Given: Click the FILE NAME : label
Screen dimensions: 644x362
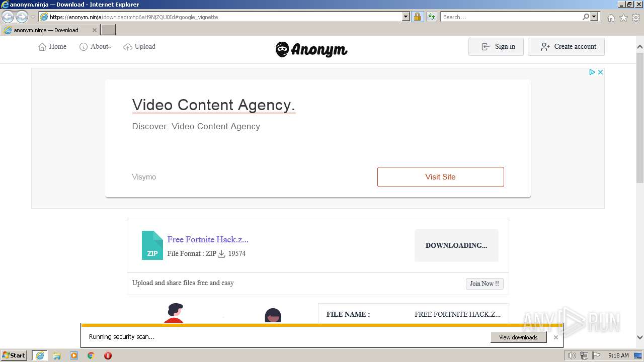Looking at the screenshot, I should click(x=348, y=314).
